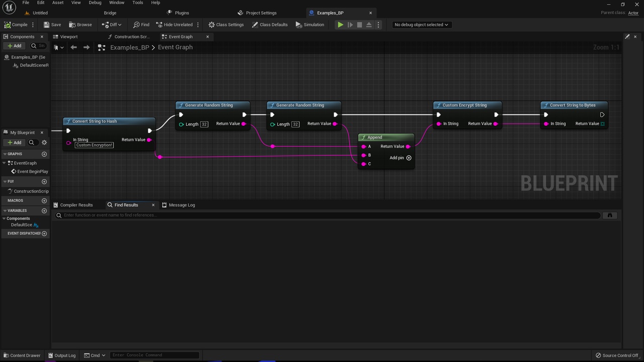Click the Compile blueprint button

16,25
